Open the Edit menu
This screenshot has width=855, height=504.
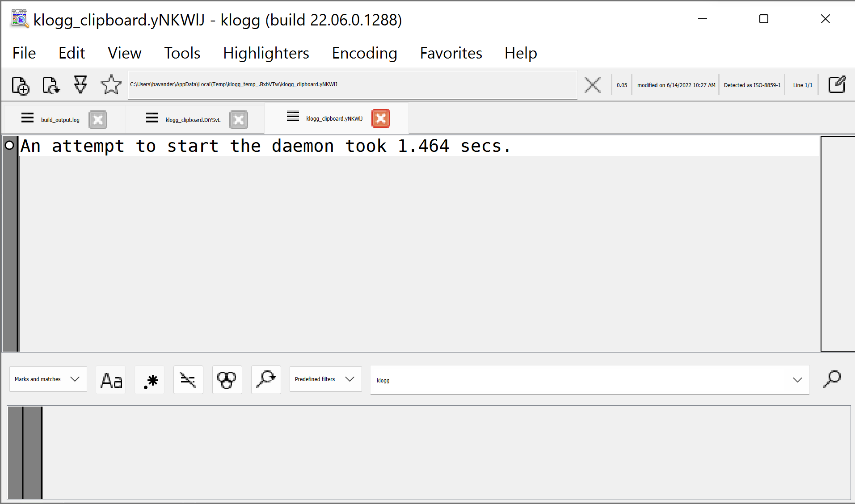pyautogui.click(x=72, y=53)
